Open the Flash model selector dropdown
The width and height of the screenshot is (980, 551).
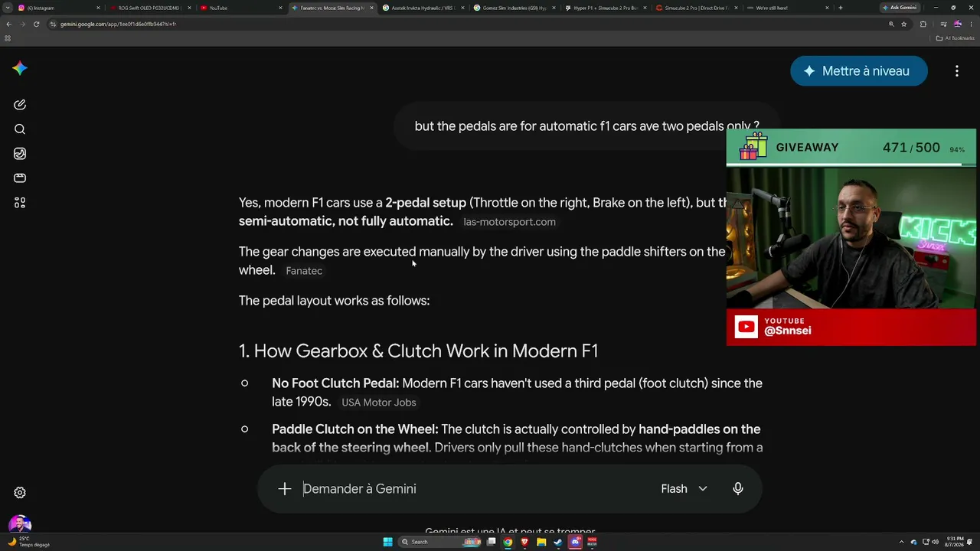click(684, 489)
